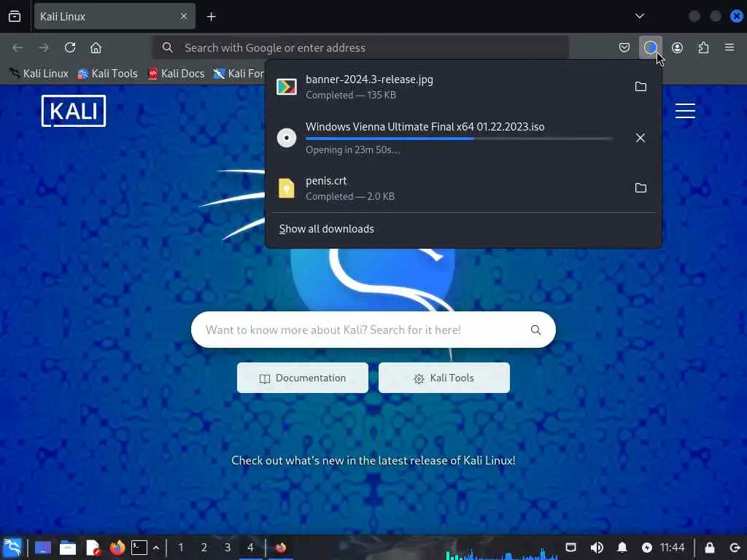
Task: Switch to workspace 3
Action: 228,548
